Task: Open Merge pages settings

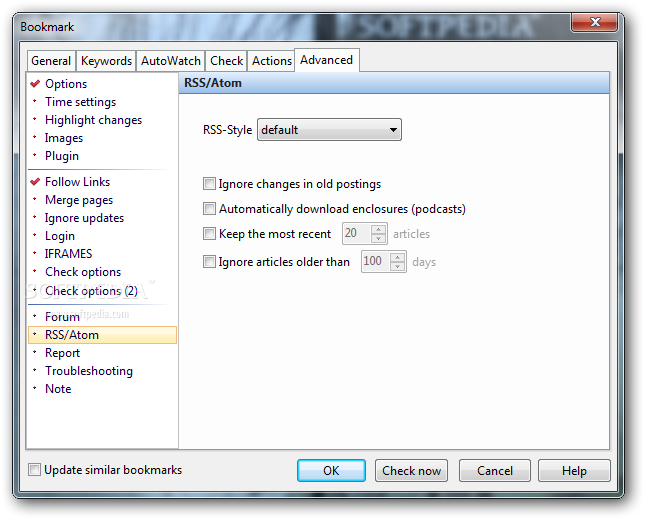Action: 79,200
